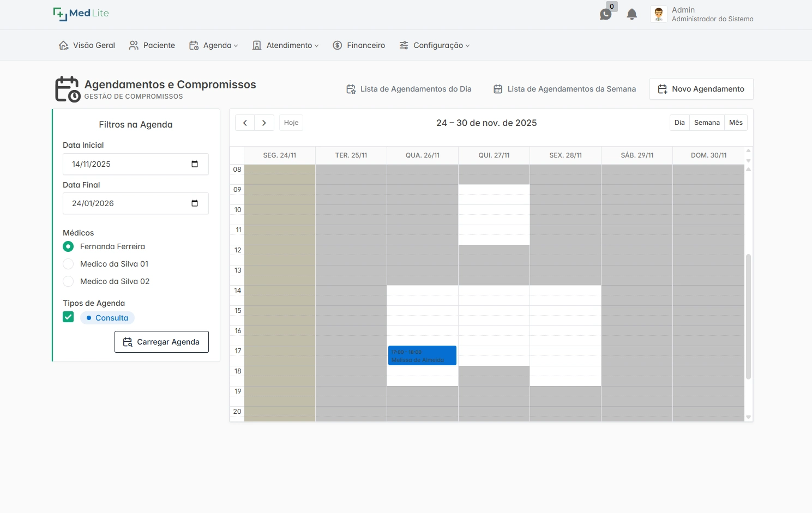
Task: Create a Novo Agendamento
Action: click(x=701, y=89)
